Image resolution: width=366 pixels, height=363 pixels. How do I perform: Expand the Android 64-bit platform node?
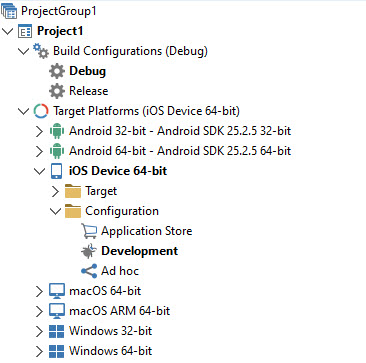39,151
